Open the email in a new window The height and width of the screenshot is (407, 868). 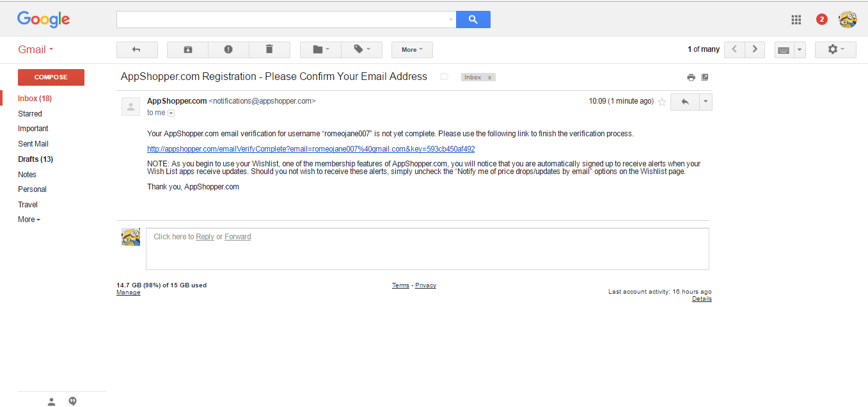705,77
